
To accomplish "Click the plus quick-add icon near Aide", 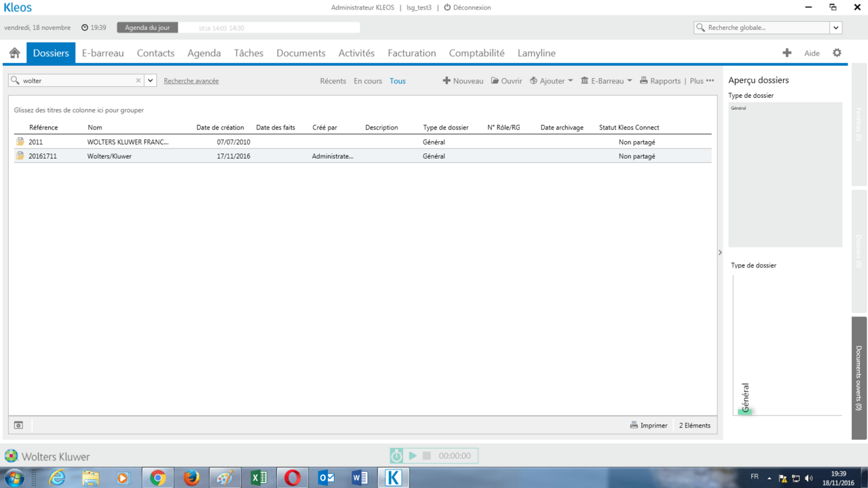I will pos(787,53).
